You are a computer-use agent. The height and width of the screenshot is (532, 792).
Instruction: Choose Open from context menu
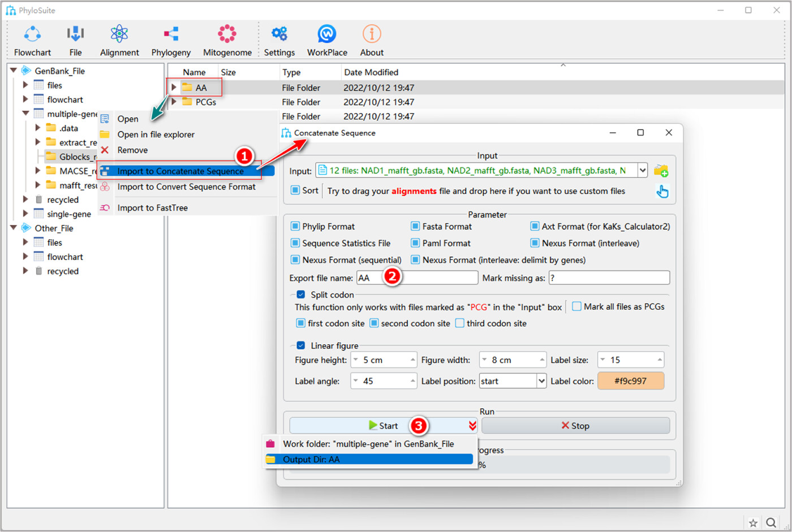click(x=128, y=119)
